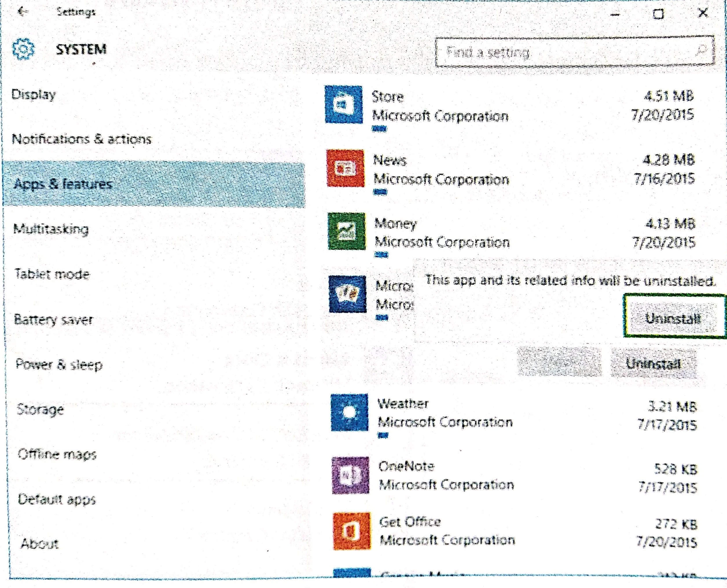Click the News app icon

point(345,168)
